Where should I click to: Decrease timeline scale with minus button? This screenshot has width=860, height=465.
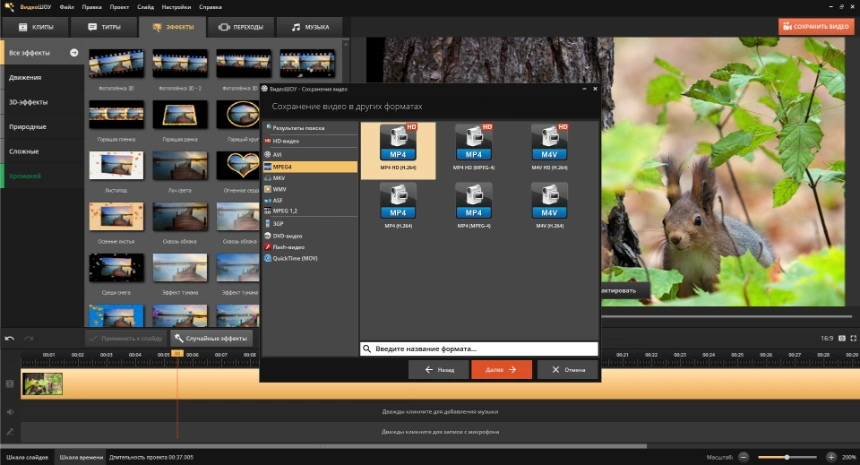click(743, 457)
